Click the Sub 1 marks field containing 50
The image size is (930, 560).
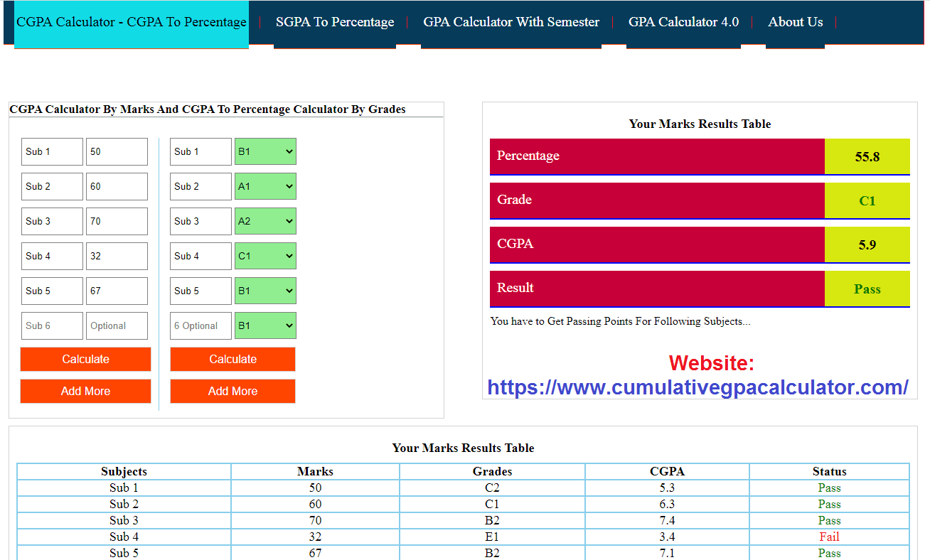click(x=117, y=151)
